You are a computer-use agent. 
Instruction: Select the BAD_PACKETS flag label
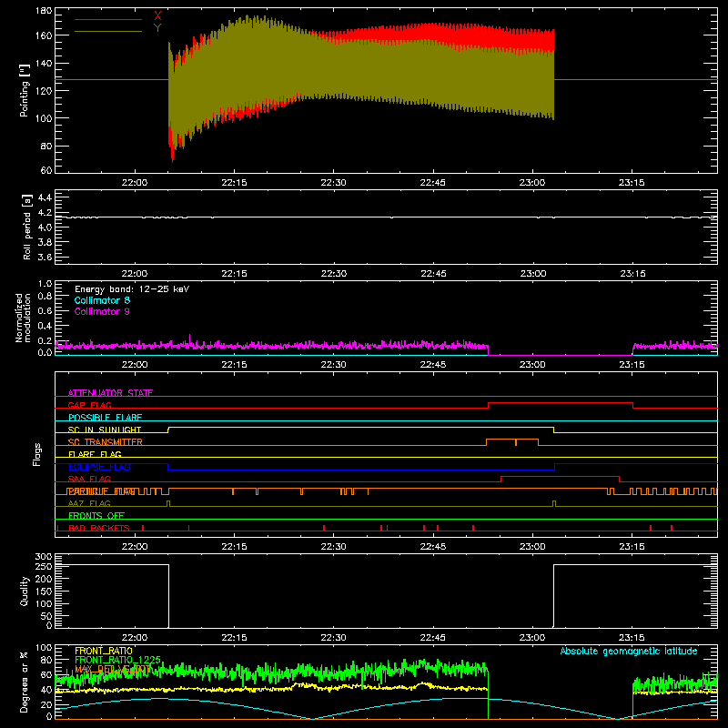pos(99,528)
